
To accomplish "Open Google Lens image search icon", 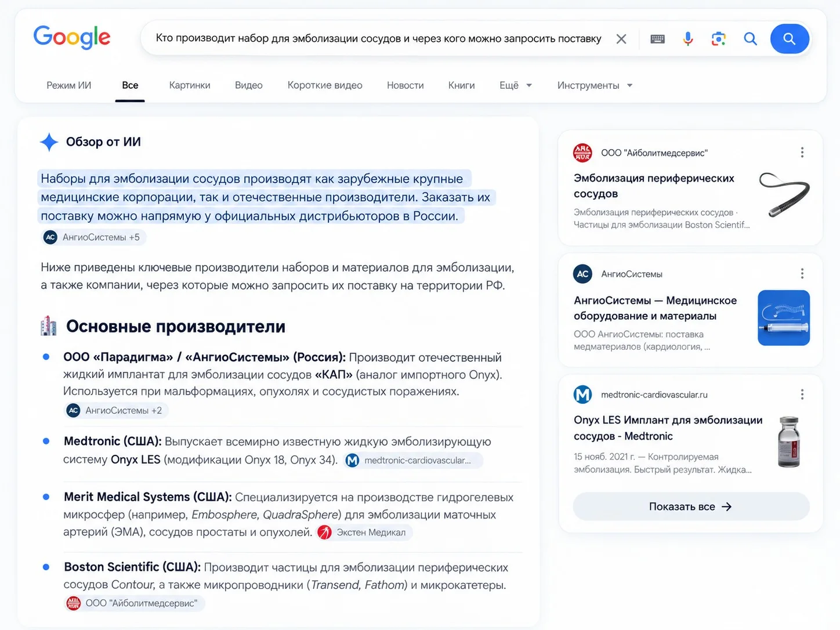I will pos(719,39).
